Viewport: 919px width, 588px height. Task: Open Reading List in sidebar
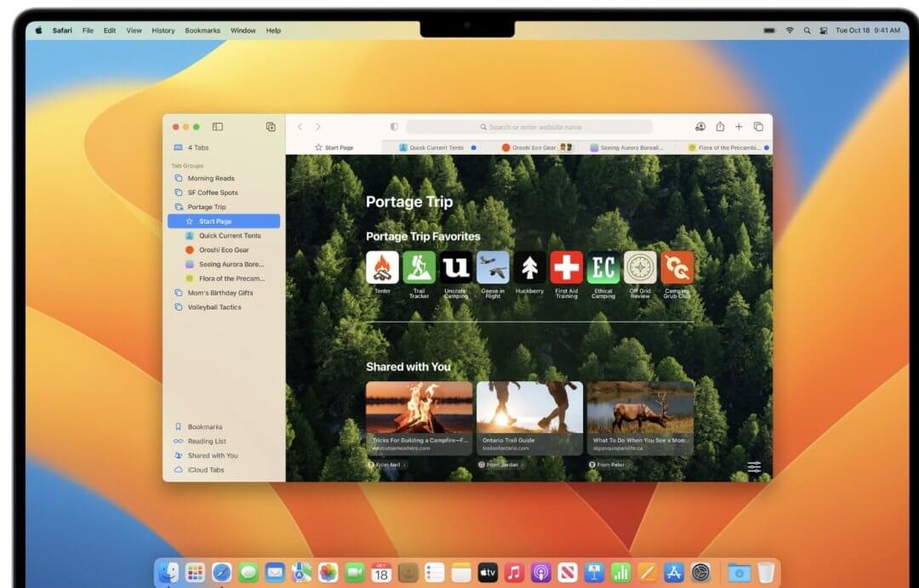point(207,441)
